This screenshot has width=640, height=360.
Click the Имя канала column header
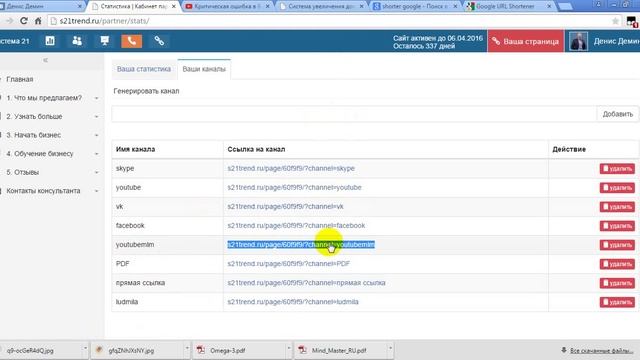(x=136, y=149)
